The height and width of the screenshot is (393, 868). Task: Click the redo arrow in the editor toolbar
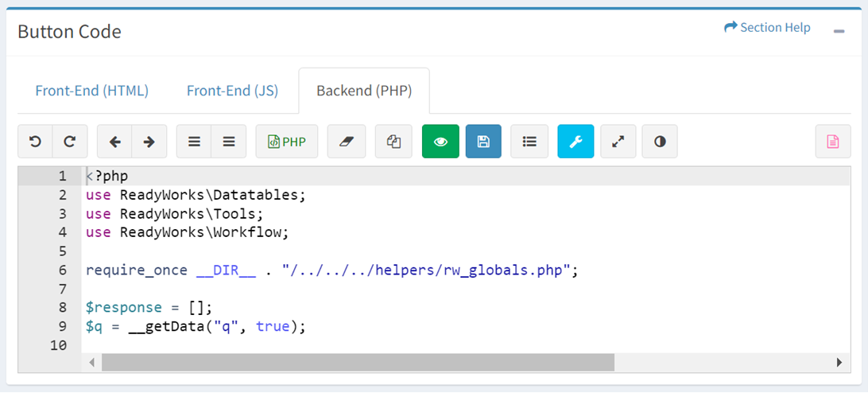(x=70, y=142)
